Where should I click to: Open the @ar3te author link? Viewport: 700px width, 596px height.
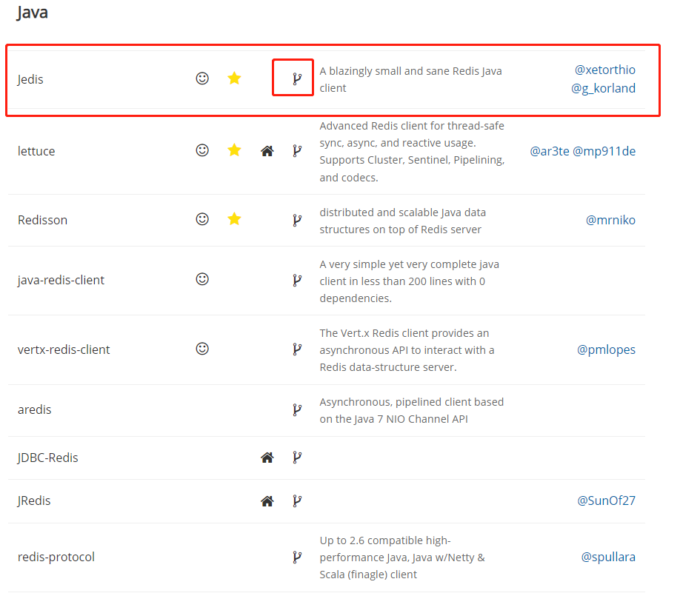click(x=550, y=151)
